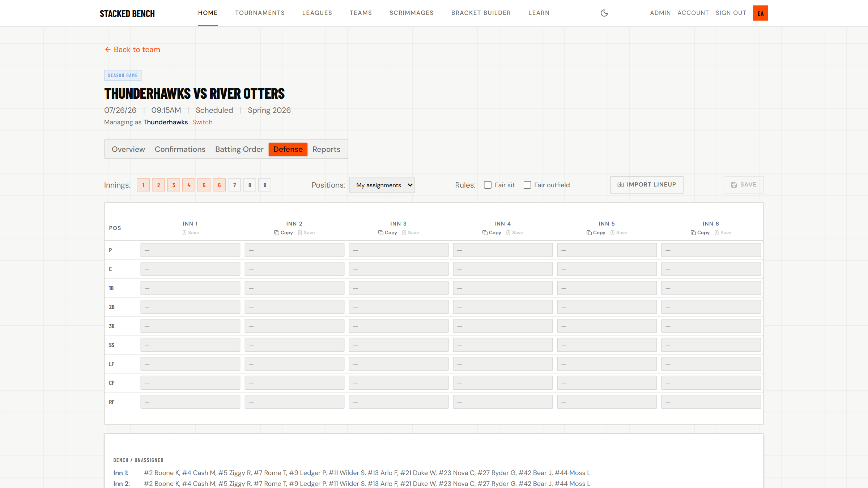Copy lineup into INN 5 column
This screenshot has width=868, height=488.
click(596, 233)
